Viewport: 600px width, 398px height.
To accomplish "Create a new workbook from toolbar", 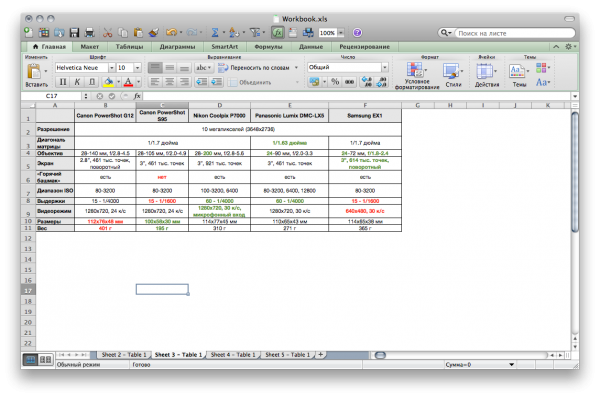I will [x=28, y=33].
